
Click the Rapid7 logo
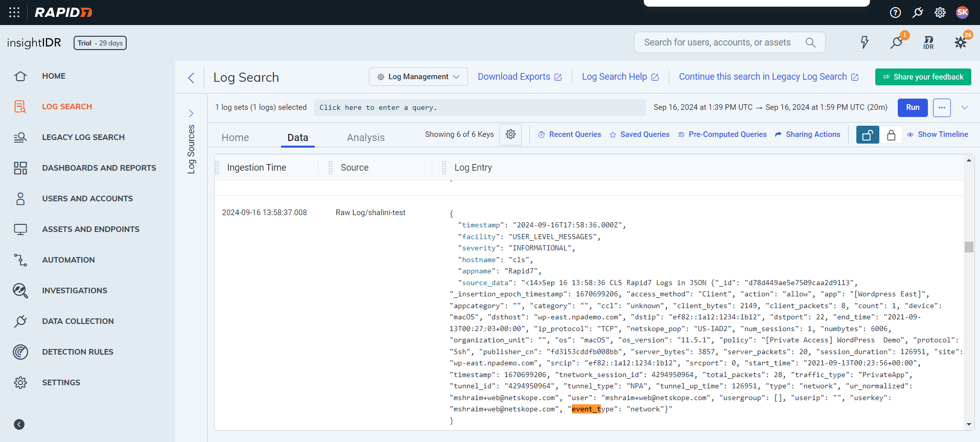tap(63, 12)
